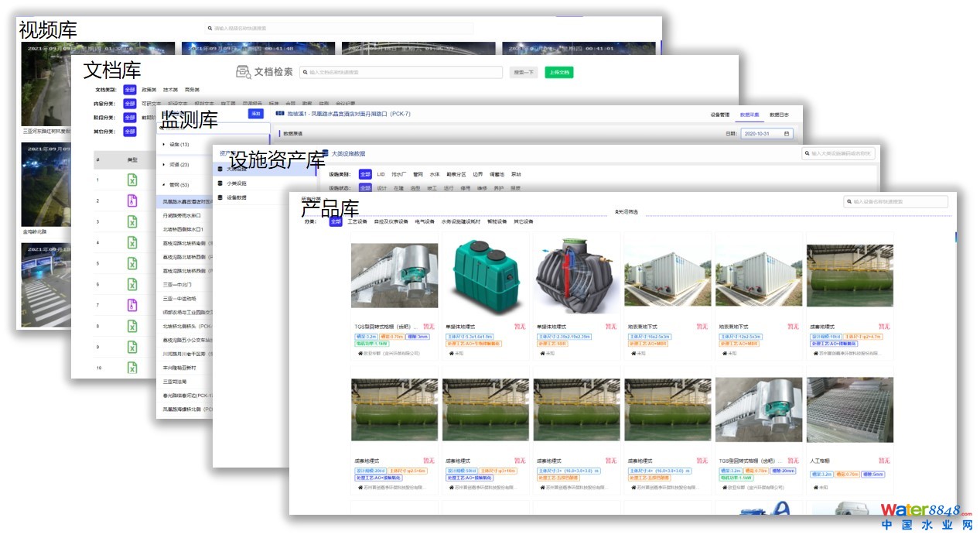Click the document name search input field

(404, 73)
